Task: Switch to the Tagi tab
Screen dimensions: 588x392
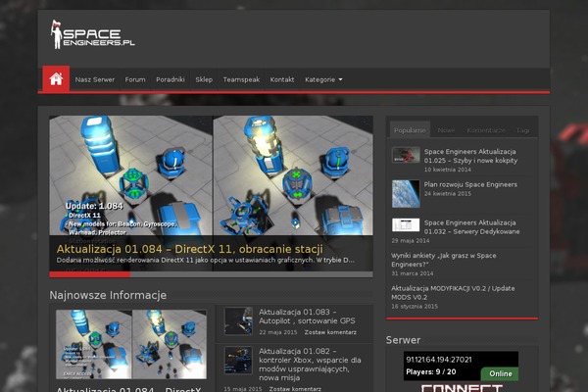Action: pyautogui.click(x=522, y=130)
